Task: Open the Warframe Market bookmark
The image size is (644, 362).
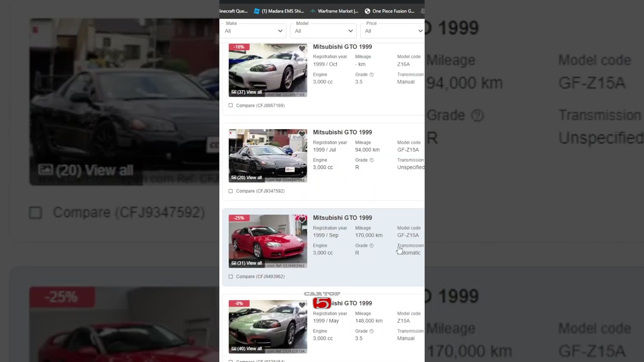Action: 334,11
